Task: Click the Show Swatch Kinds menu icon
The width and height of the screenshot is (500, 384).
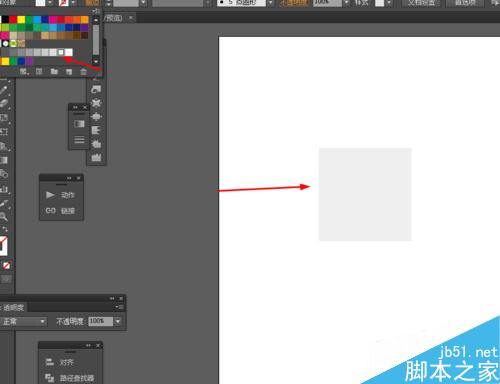Action: pyautogui.click(x=39, y=71)
